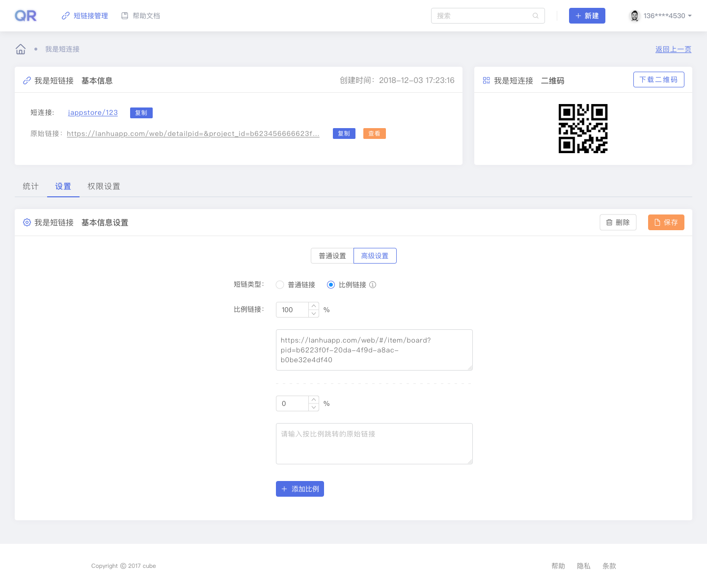Click the link icon beside 我是短链接 title

pyautogui.click(x=27, y=80)
